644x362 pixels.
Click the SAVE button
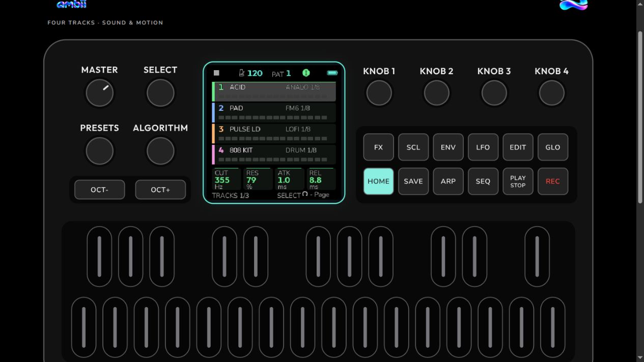(x=413, y=182)
